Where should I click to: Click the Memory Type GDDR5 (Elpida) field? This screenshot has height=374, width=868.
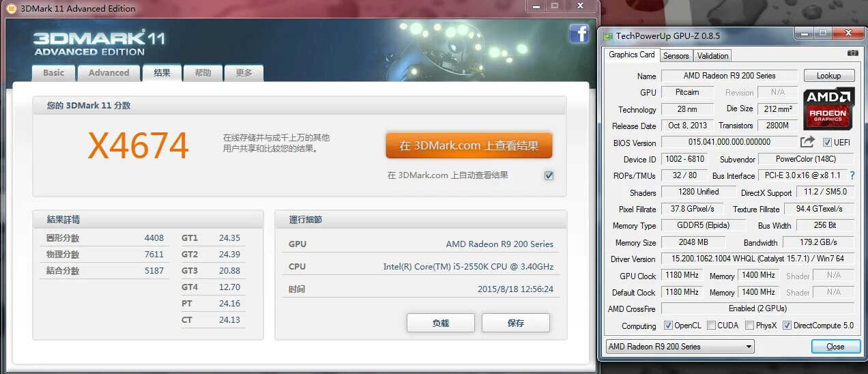coord(703,225)
